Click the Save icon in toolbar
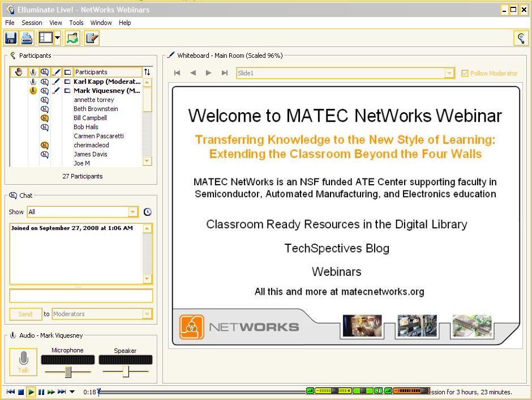Image resolution: width=532 pixels, height=400 pixels. [x=11, y=38]
